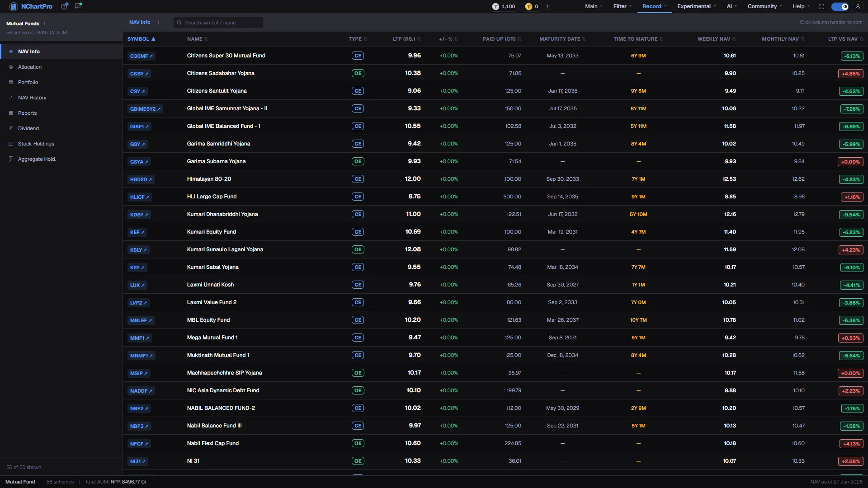Open the Help menu dropdown
868x488 pixels.
coord(801,6)
